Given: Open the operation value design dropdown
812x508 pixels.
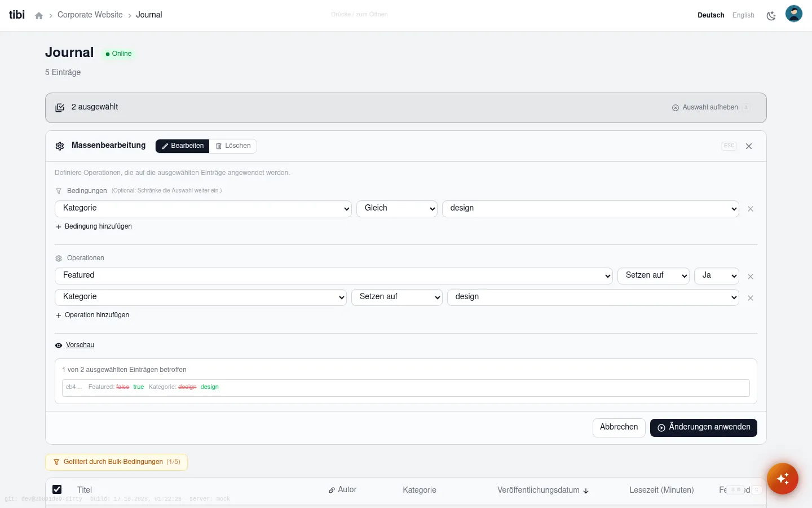Looking at the screenshot, I should point(593,297).
